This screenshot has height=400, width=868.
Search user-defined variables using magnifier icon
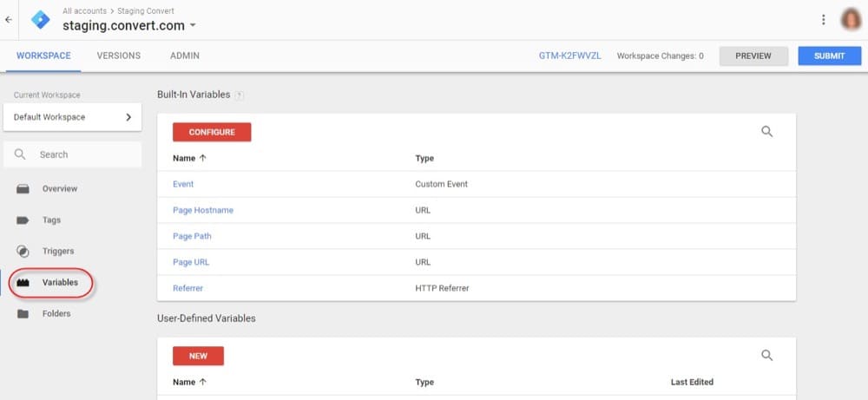[x=766, y=355]
